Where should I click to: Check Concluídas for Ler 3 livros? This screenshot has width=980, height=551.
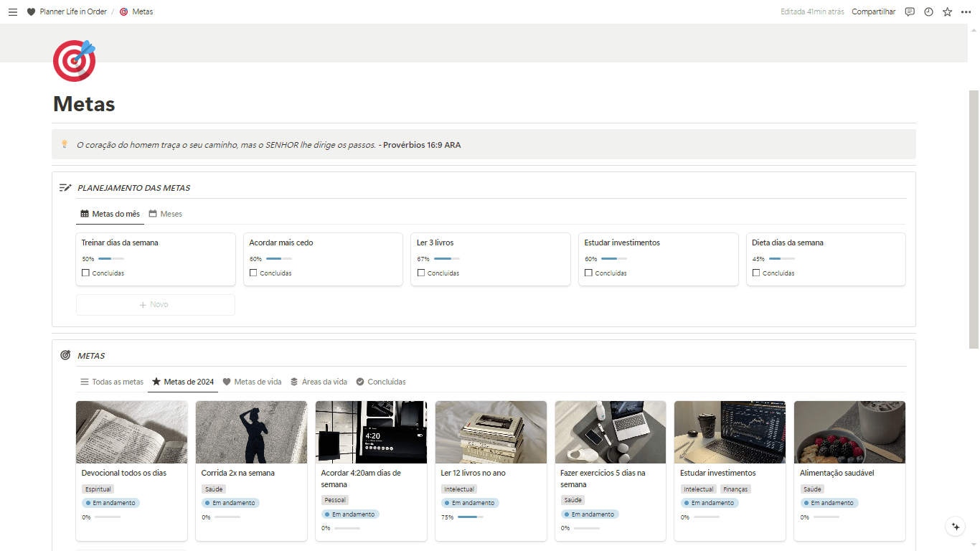coord(421,273)
